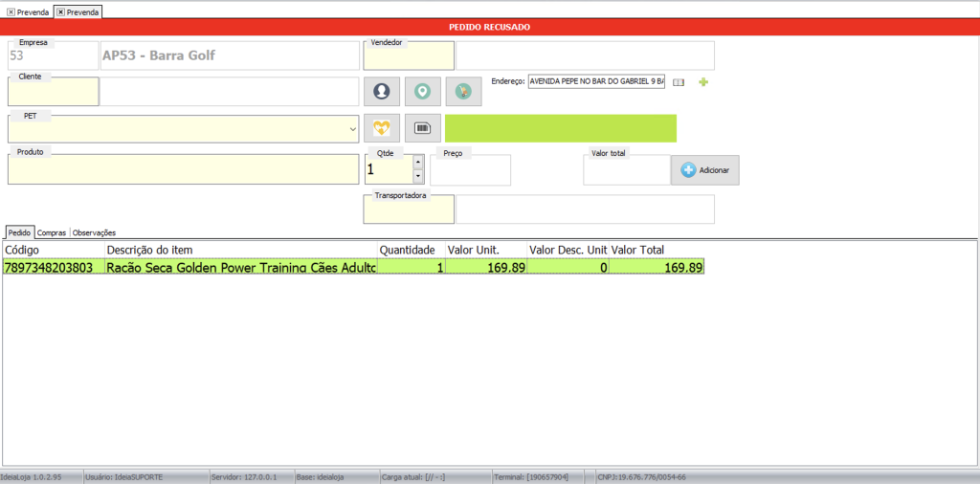
Task: Click the address book icon beside Endereço
Action: pos(679,83)
